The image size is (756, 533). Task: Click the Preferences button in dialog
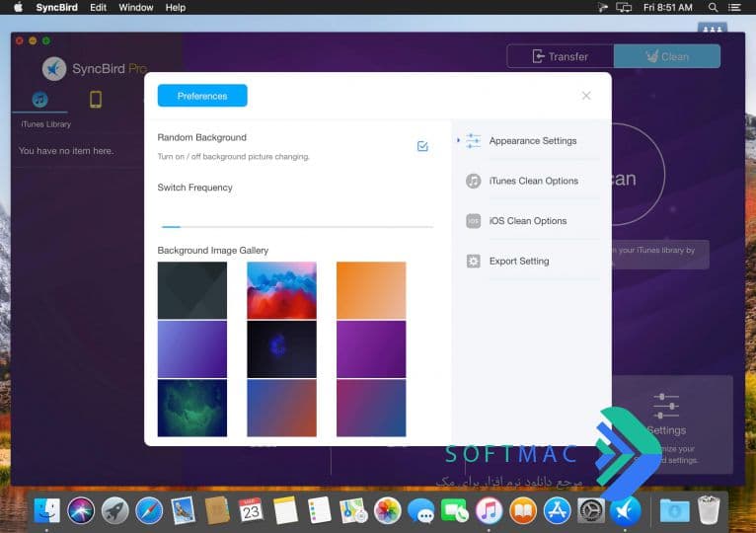[202, 96]
